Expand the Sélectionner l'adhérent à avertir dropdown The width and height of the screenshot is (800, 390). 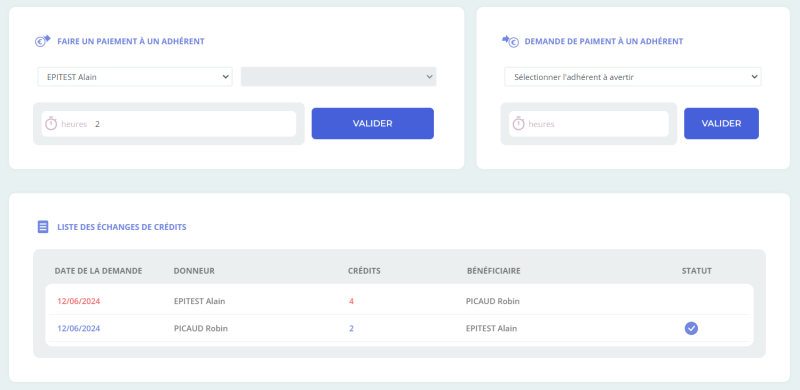tap(633, 77)
